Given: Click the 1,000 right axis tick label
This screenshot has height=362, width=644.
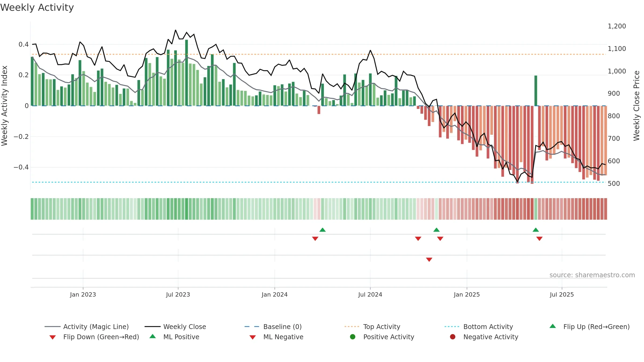Looking at the screenshot, I should (617, 71).
